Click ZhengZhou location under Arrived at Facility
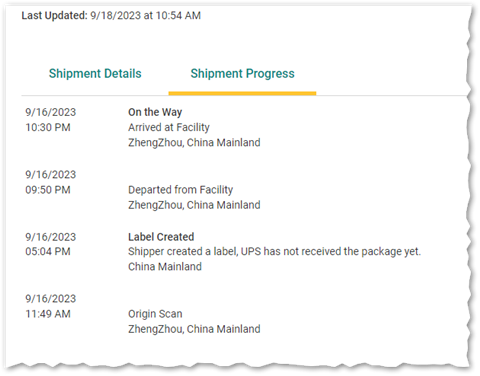The width and height of the screenshot is (480, 376). click(194, 143)
